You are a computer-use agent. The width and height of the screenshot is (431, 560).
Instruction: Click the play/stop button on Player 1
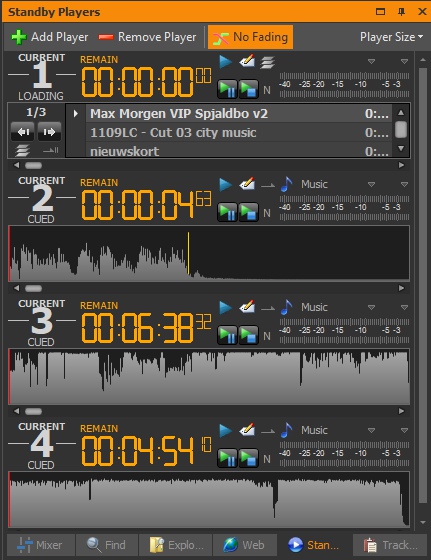point(249,89)
